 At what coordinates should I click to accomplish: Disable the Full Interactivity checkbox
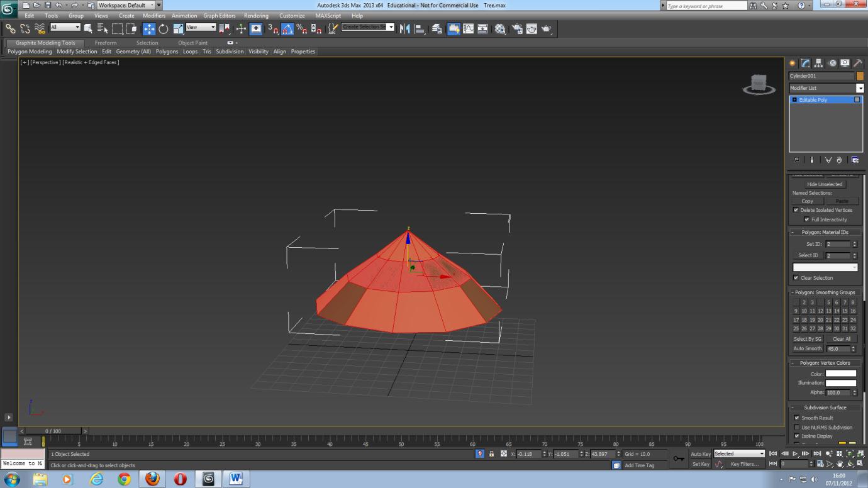(807, 219)
